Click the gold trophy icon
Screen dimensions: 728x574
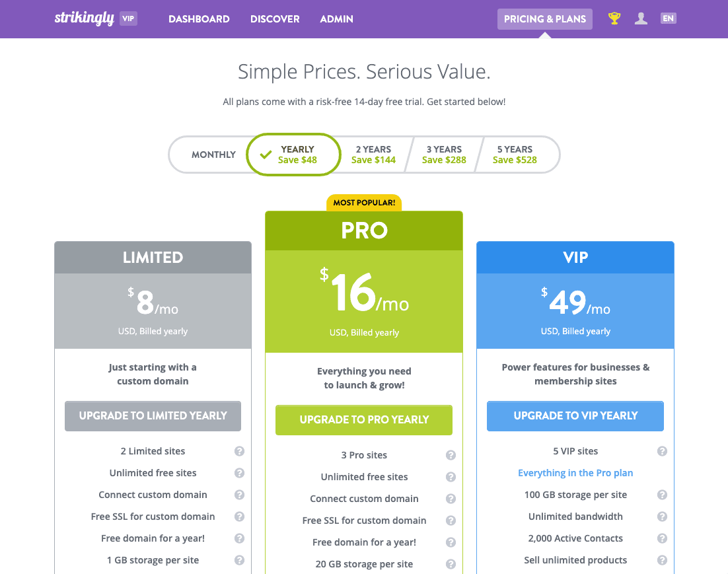(614, 18)
